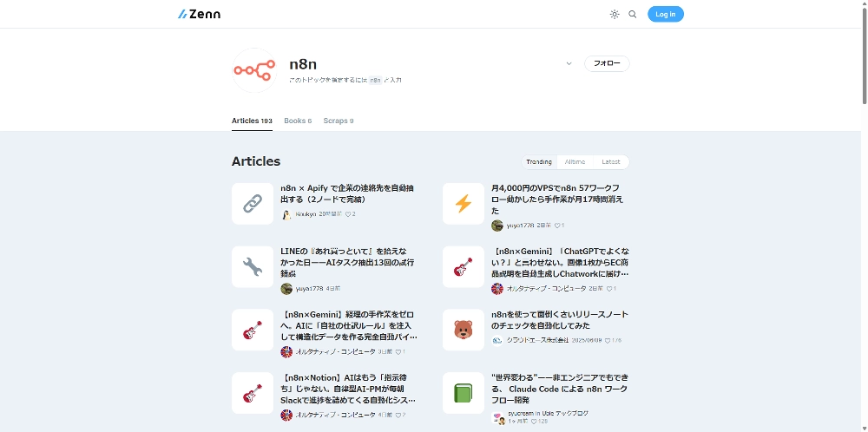Click the フォロー follow button
The width and height of the screenshot is (868, 432).
(607, 63)
